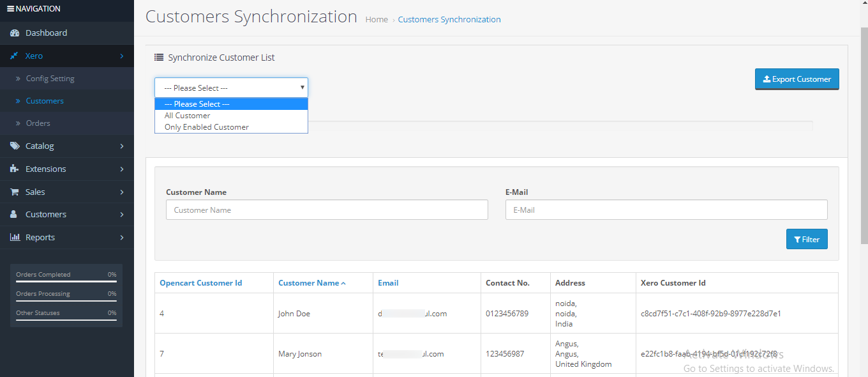Sort by Opencart Customer Id column

200,283
